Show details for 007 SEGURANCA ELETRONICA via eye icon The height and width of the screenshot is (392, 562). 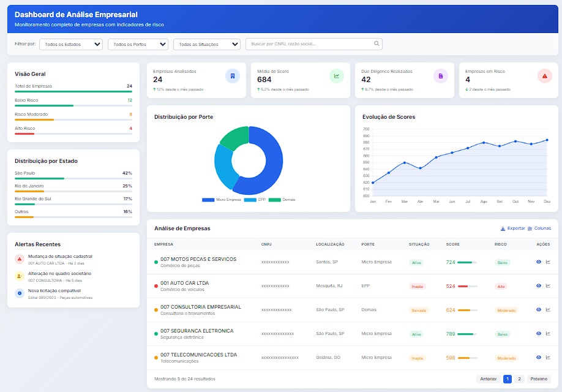[539, 333]
